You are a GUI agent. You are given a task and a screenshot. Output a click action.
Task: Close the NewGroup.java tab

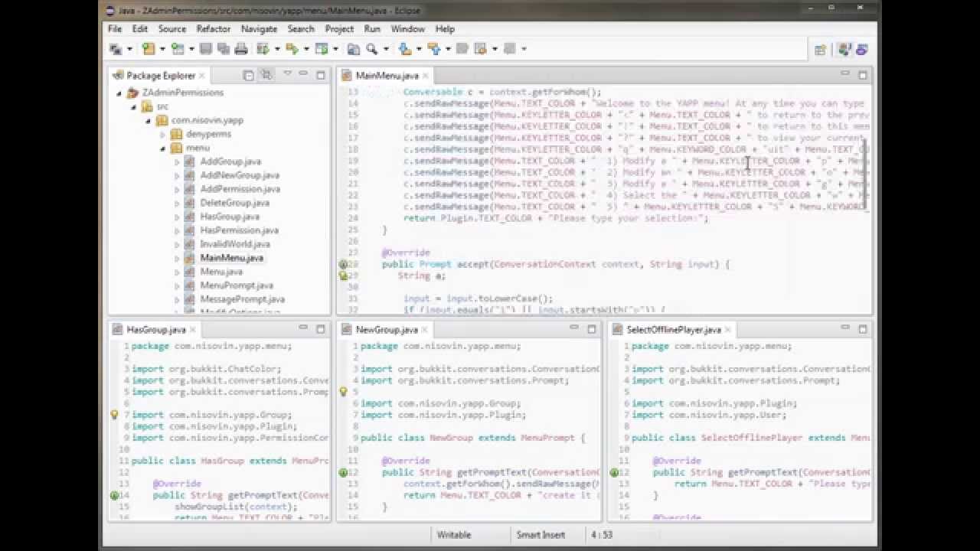point(424,330)
